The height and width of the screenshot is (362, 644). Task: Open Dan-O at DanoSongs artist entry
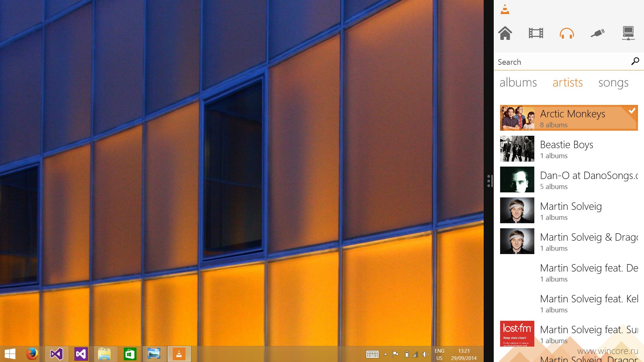(569, 180)
